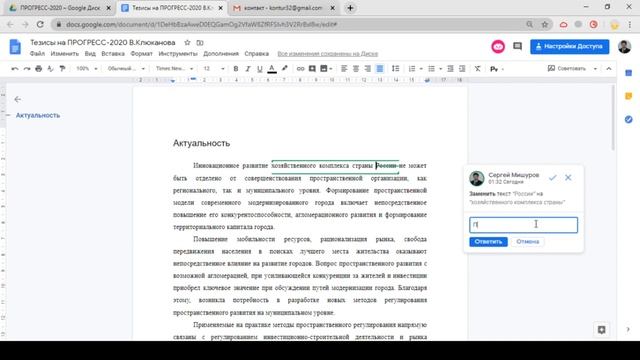Open the Файл menu
The height and width of the screenshot is (360, 640).
click(37, 53)
